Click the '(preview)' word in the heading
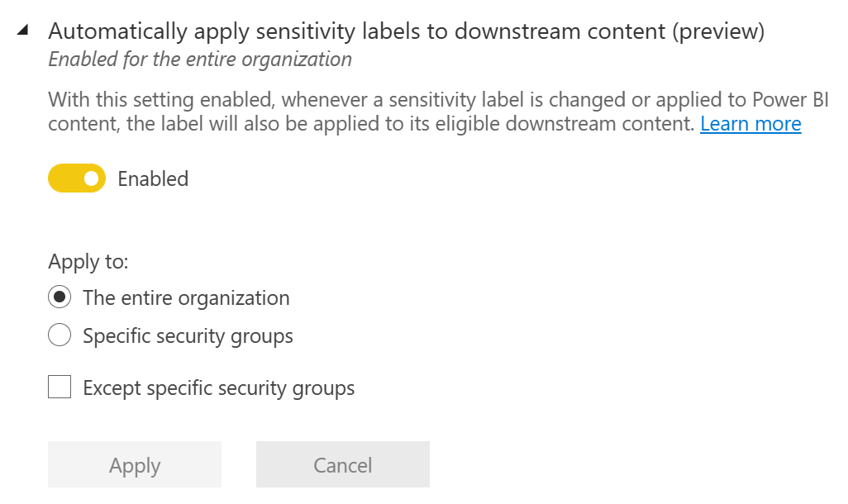The image size is (848, 504). [x=718, y=31]
